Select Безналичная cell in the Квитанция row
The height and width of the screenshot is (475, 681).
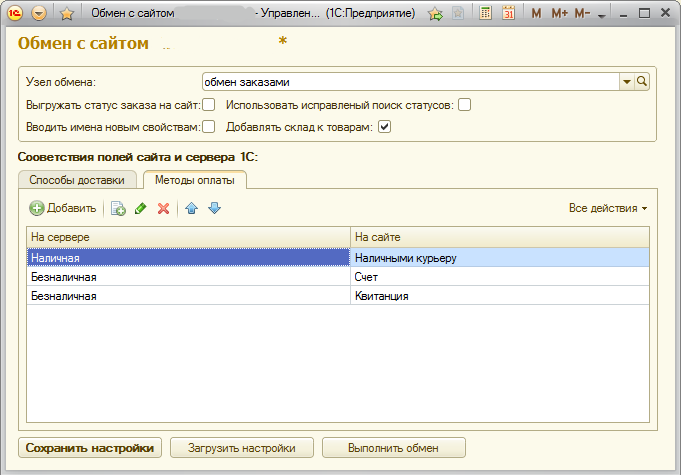coord(188,296)
